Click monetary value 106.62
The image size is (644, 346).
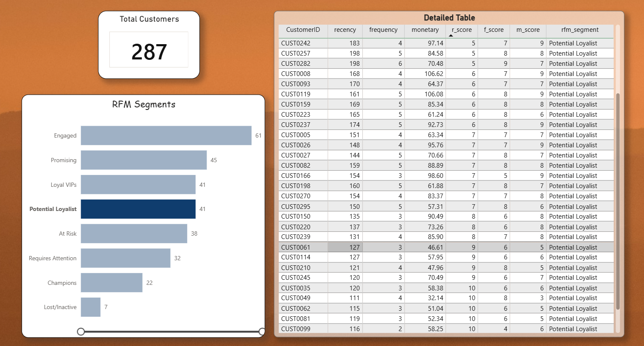(434, 74)
